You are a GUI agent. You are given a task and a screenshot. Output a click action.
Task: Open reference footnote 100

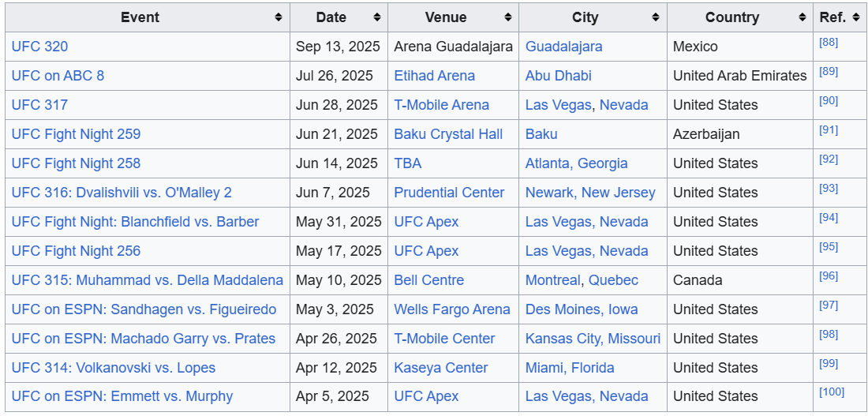click(x=832, y=392)
